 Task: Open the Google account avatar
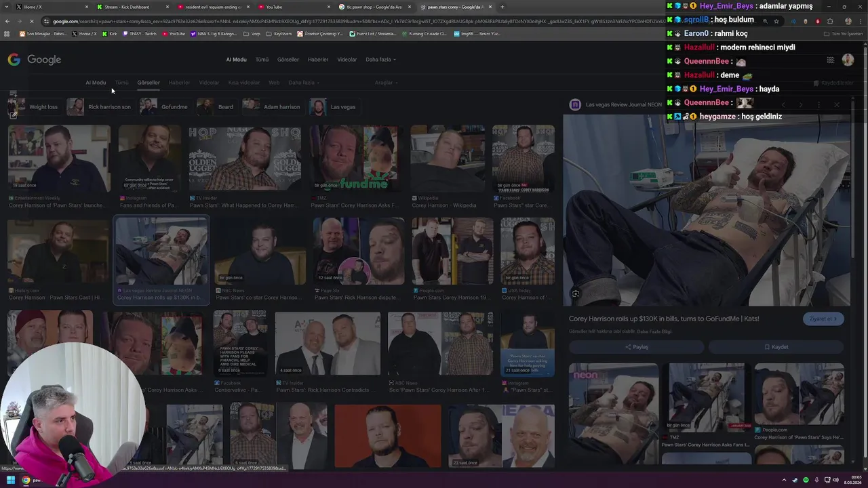848,60
